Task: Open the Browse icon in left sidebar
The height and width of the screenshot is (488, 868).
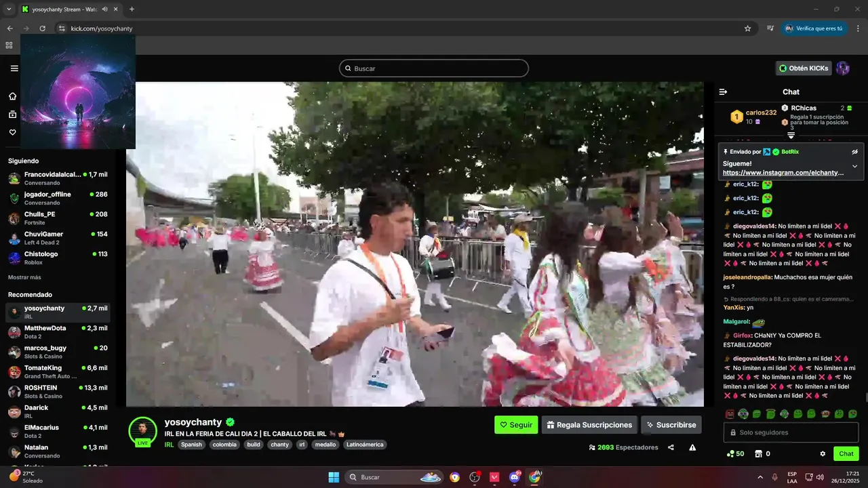Action: tap(12, 115)
